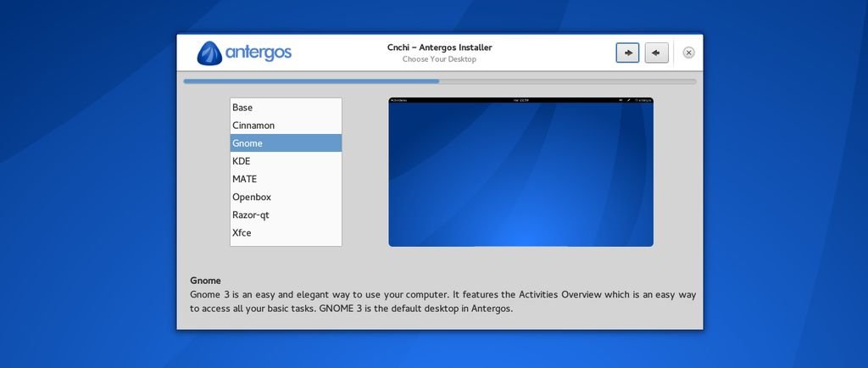Click the Gnome desktop preview thumbnail

pos(521,172)
